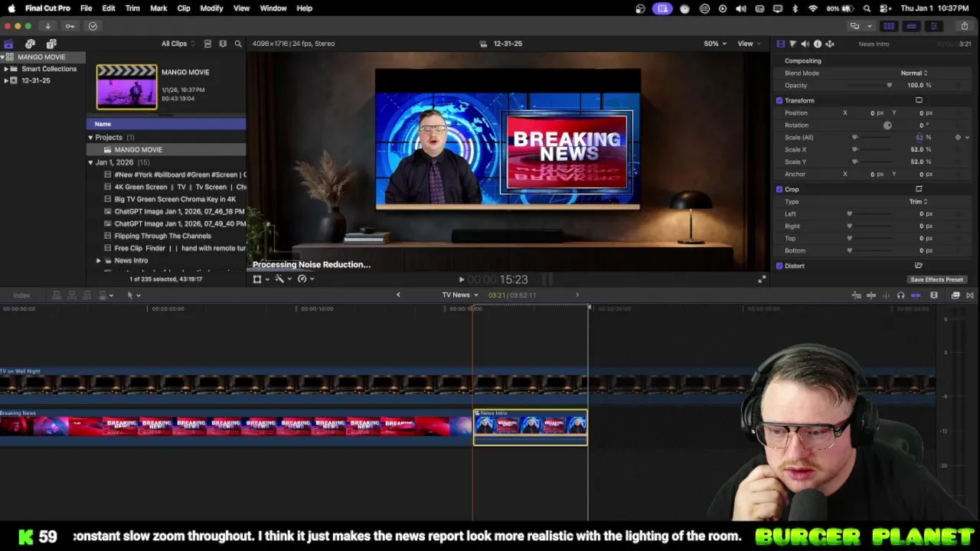
Task: Open Titles and Generators sidebar icon
Action: click(x=51, y=44)
